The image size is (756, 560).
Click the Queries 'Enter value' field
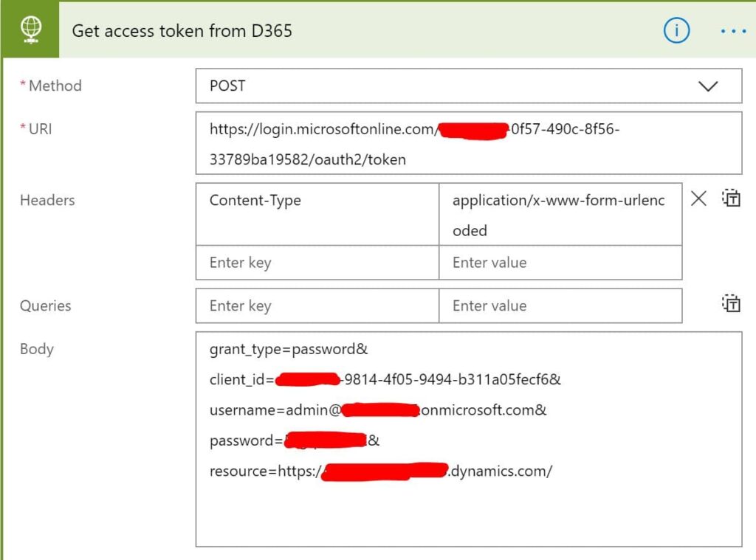(x=561, y=305)
